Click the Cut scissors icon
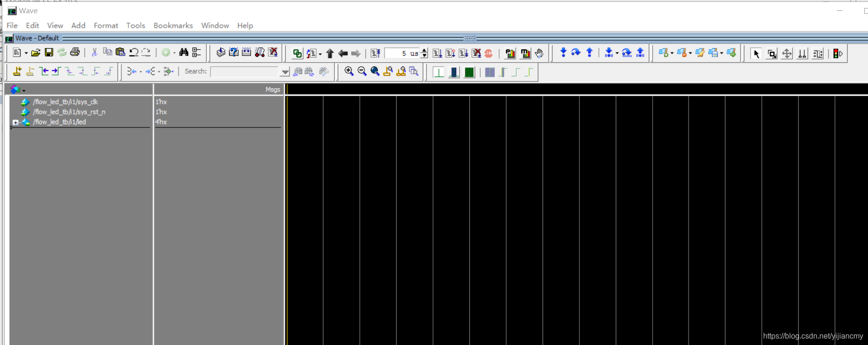868x345 pixels. pos(94,52)
